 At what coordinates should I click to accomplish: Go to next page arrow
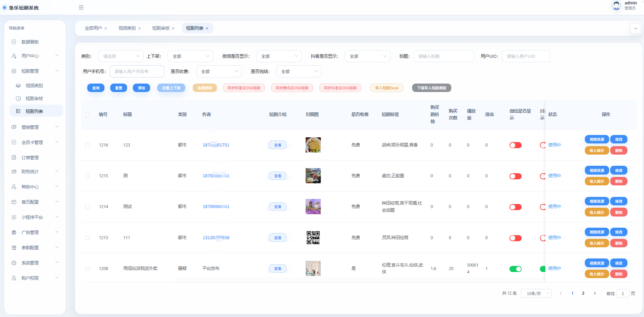coord(595,293)
